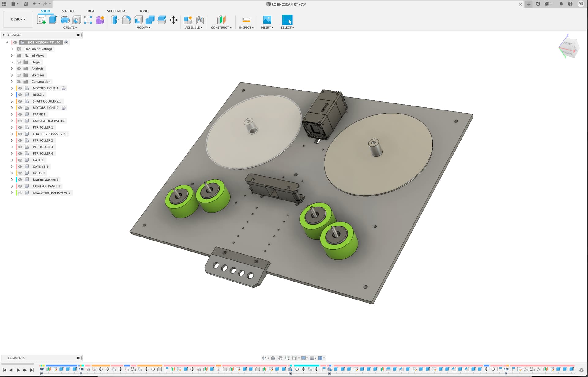The height and width of the screenshot is (377, 588).
Task: Toggle visibility of FRAME:1
Action: pos(20,114)
